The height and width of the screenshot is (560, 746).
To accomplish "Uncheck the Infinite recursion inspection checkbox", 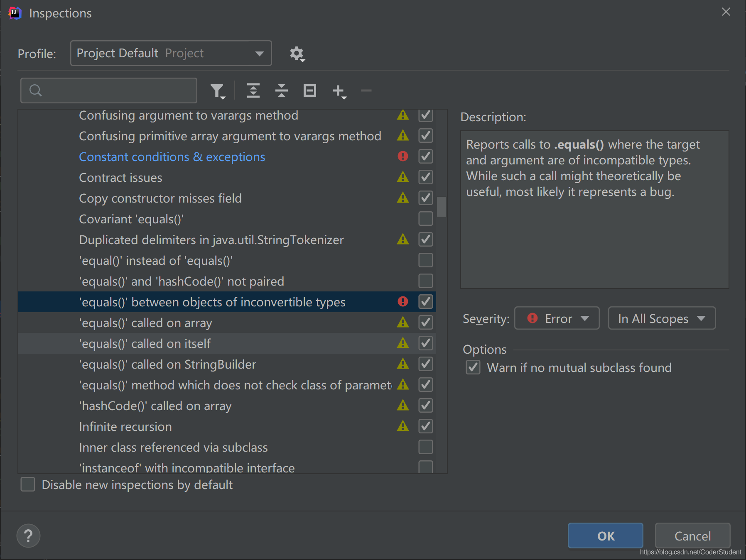I will click(426, 426).
